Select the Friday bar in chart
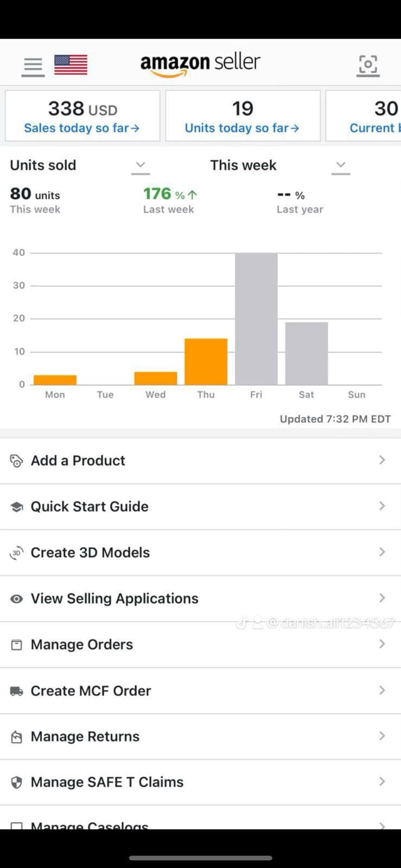The width and height of the screenshot is (401, 868). (256, 319)
